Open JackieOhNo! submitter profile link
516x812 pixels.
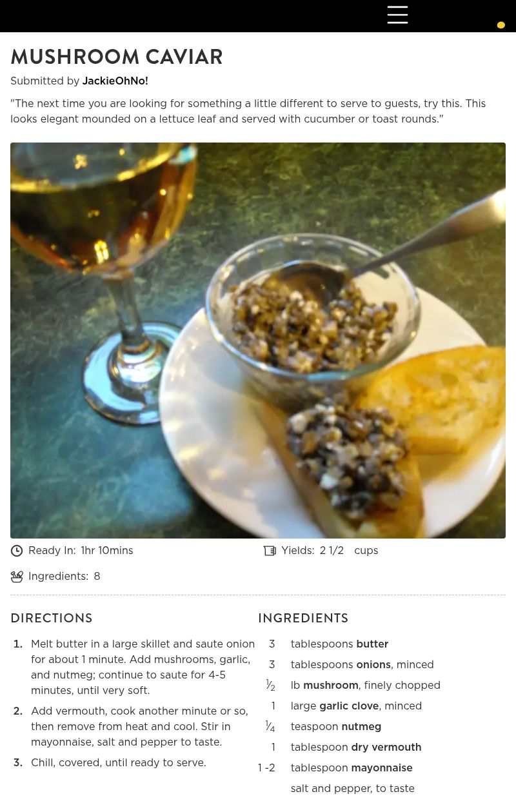click(115, 81)
